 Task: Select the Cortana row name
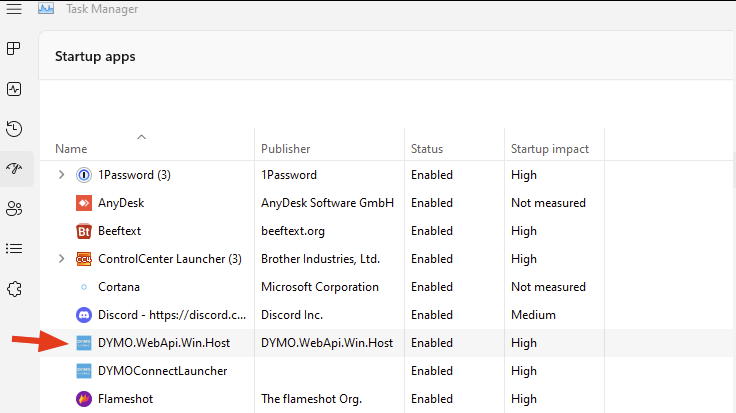(x=119, y=287)
